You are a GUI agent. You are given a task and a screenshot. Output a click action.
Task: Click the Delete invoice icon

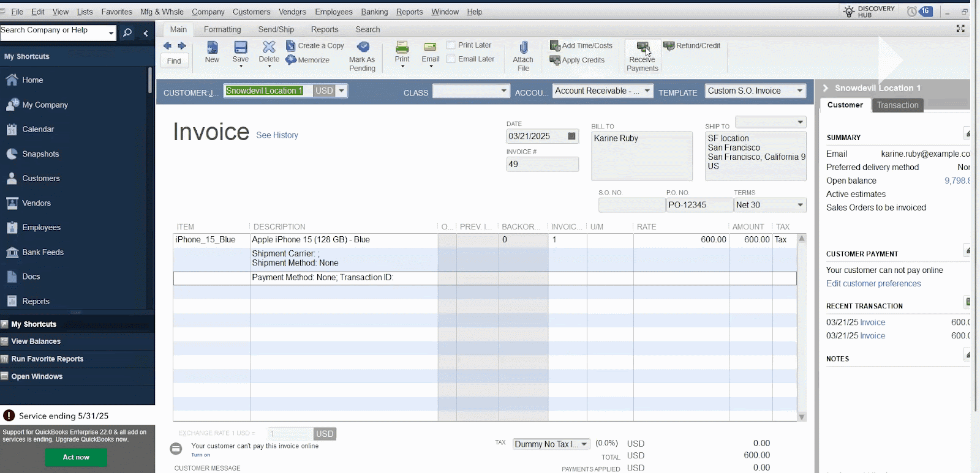269,48
